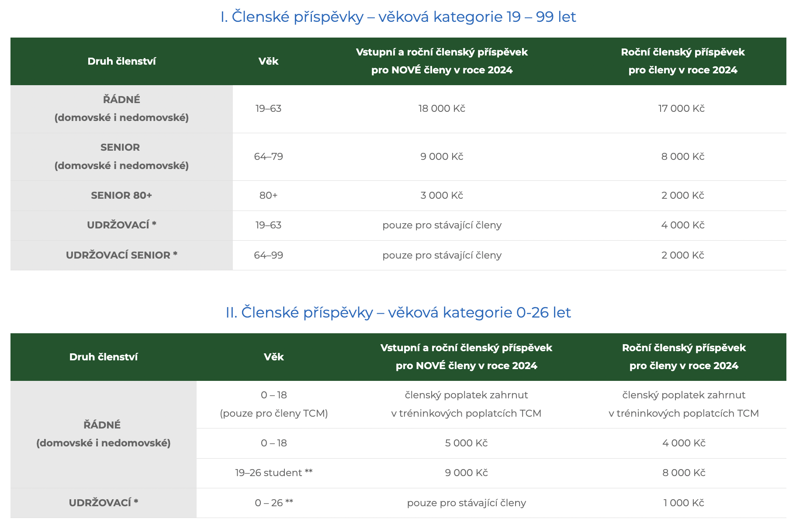The width and height of the screenshot is (803, 532).
Task: Click the '0 – 26 **' age cell
Action: pyautogui.click(x=274, y=503)
